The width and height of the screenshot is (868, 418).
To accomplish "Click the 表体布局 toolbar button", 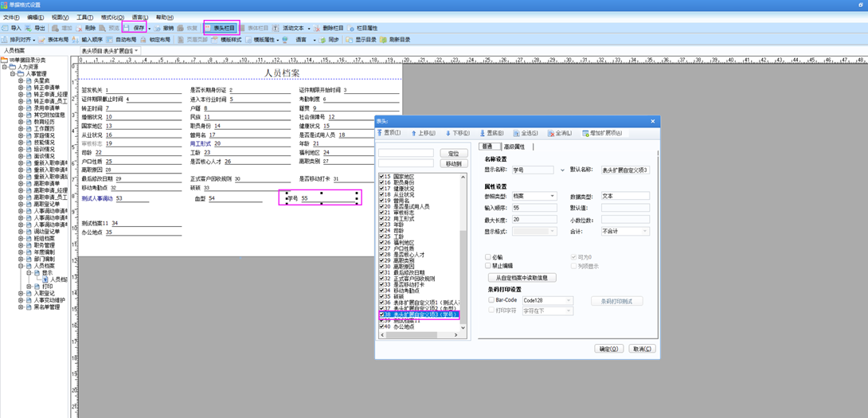I will pyautogui.click(x=53, y=40).
